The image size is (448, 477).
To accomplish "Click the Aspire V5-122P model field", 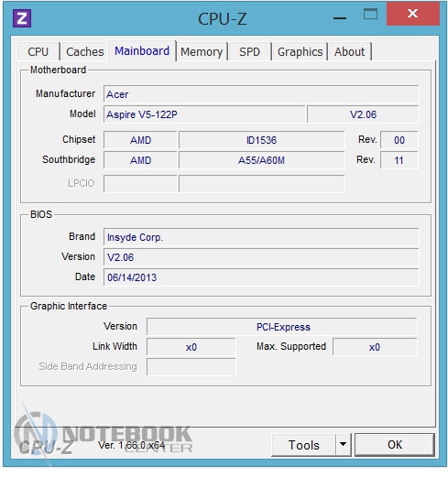I will tap(204, 114).
